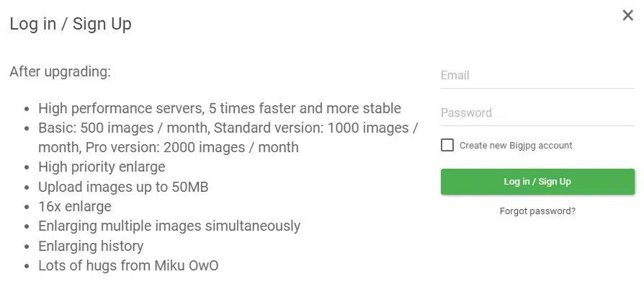This screenshot has width=644, height=287.
Task: Close the Log in / Sign Up dialog
Action: point(627,16)
